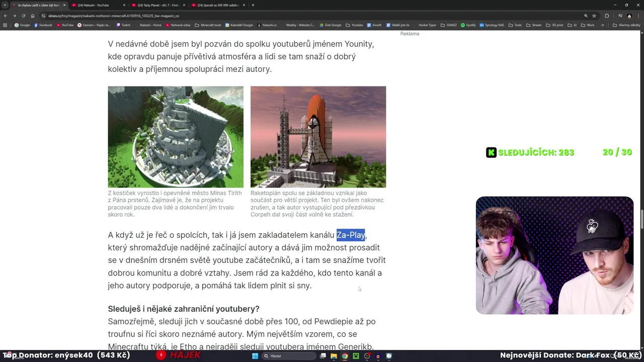
Task: Open File Explorer from the taskbar
Action: click(x=334, y=356)
